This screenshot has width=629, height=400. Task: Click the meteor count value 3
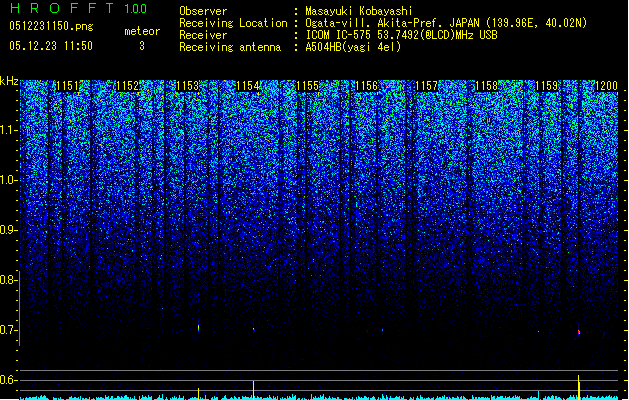(x=142, y=46)
